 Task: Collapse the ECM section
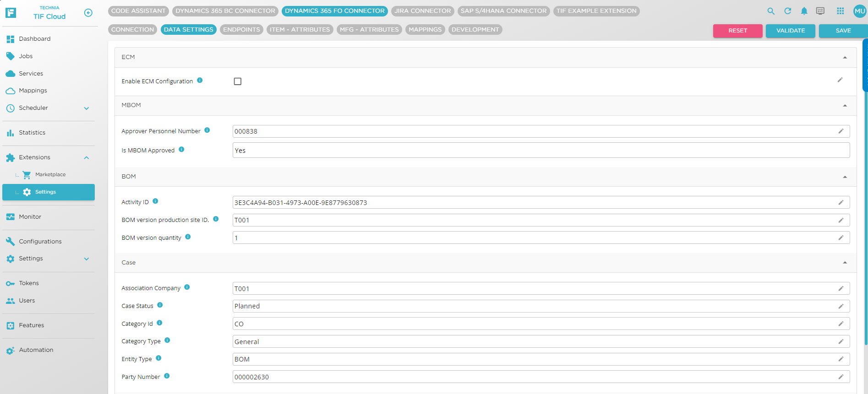pyautogui.click(x=845, y=58)
